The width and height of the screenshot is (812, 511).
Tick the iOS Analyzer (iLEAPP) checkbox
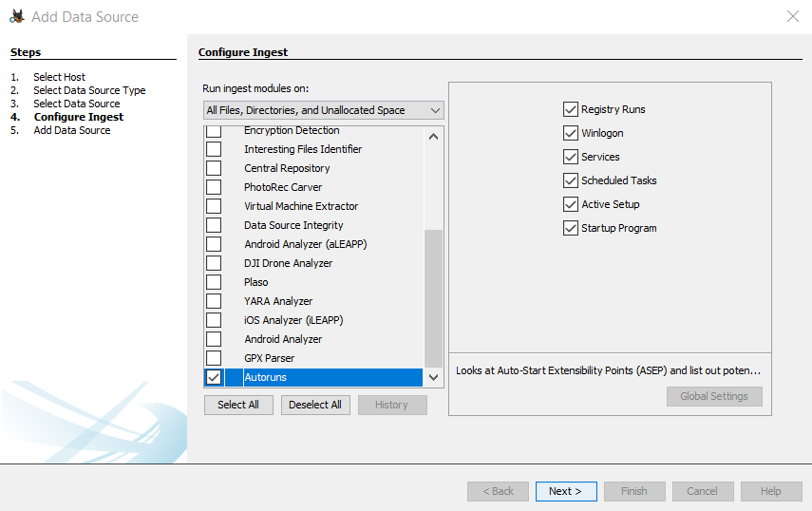coord(214,320)
